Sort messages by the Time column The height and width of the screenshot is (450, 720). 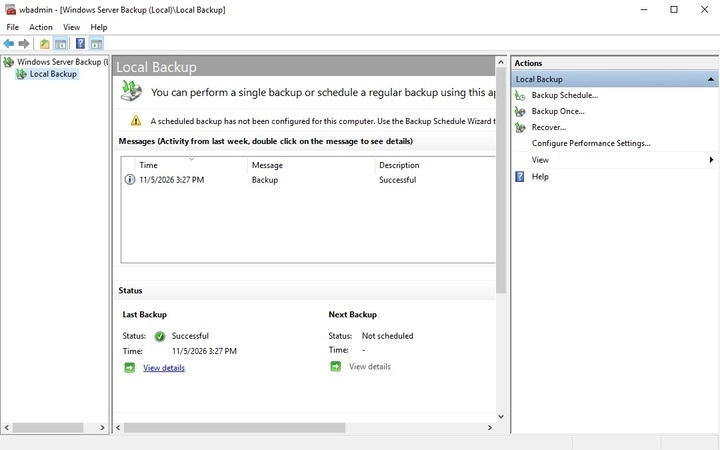click(x=191, y=165)
